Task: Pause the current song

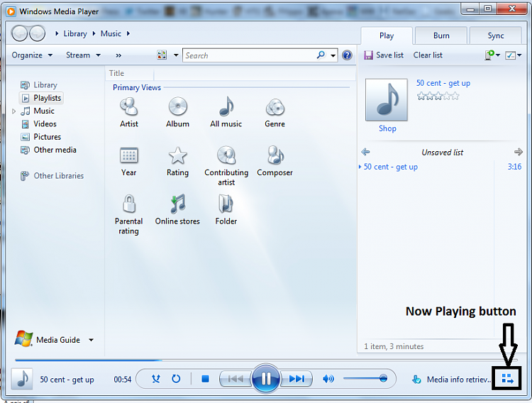Action: 266,378
